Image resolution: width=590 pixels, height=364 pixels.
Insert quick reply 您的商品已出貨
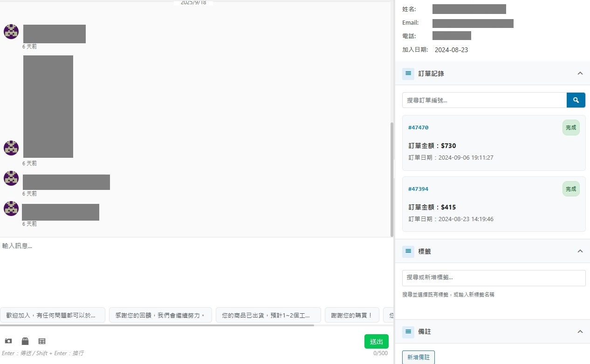coord(268,315)
